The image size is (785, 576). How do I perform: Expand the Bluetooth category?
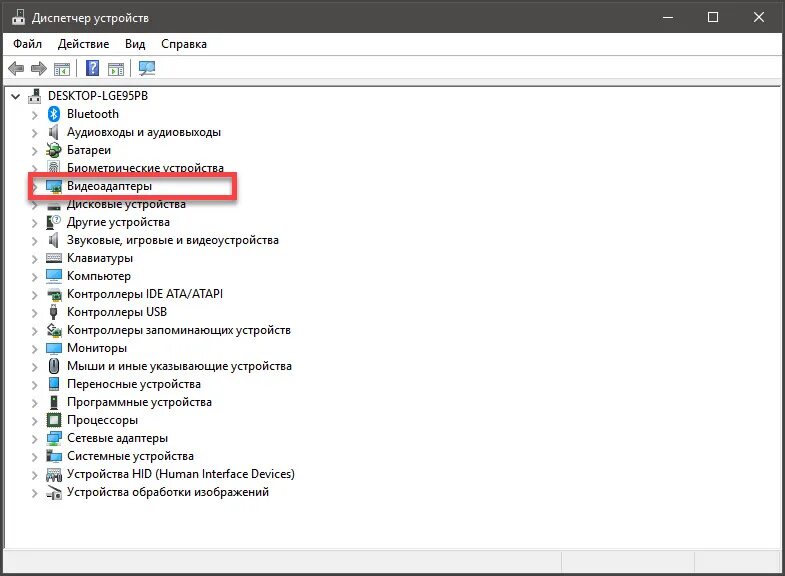tap(34, 115)
